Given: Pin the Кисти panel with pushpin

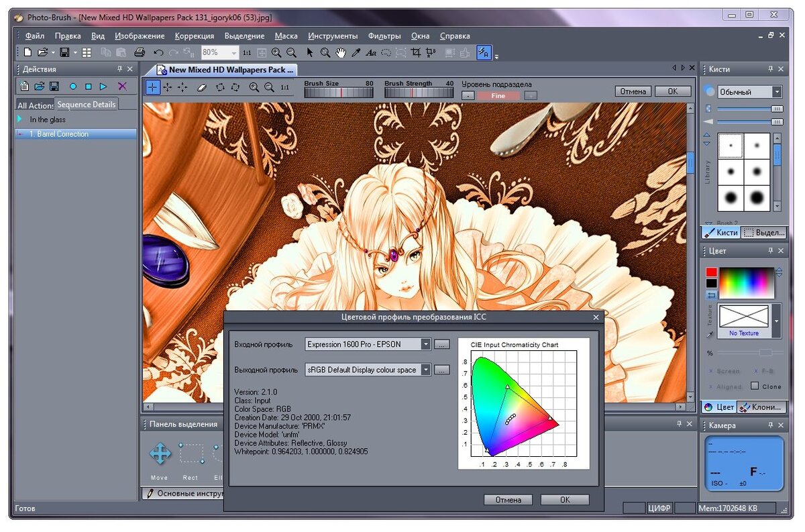Looking at the screenshot, I should pyautogui.click(x=771, y=69).
